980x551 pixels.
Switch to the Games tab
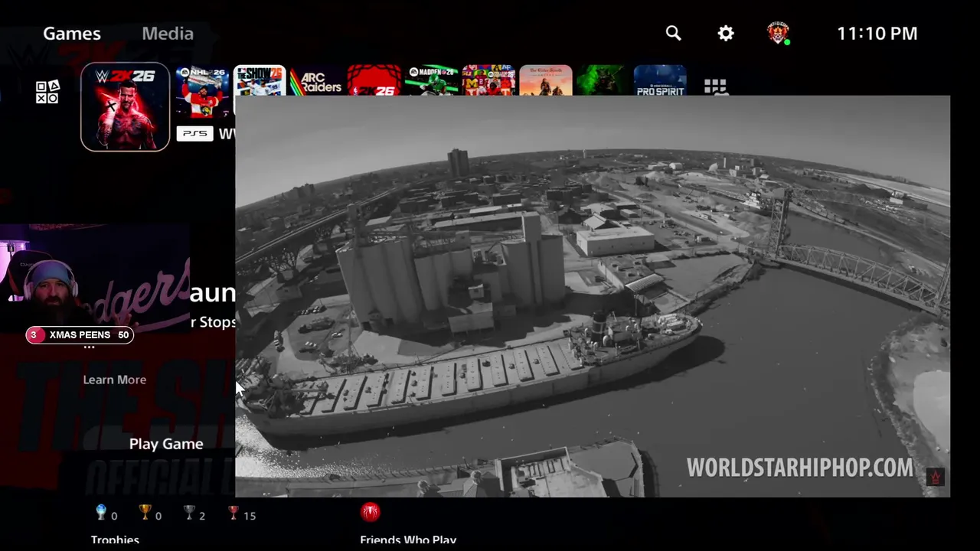coord(72,33)
